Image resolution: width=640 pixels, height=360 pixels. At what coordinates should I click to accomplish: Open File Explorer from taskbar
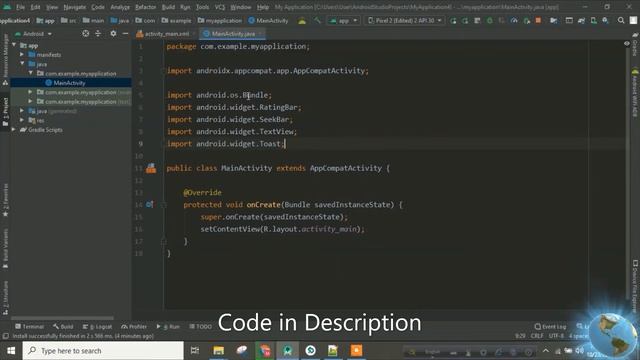[x=218, y=351]
